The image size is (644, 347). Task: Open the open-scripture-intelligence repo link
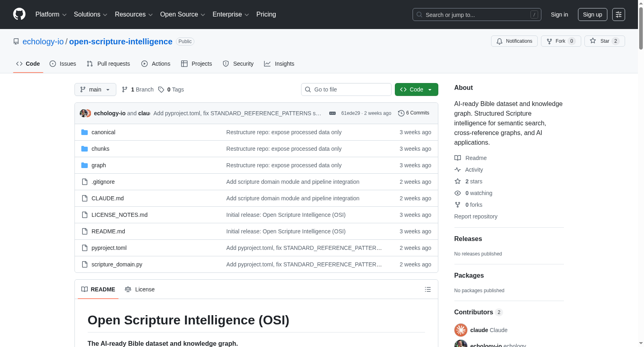coord(121,42)
